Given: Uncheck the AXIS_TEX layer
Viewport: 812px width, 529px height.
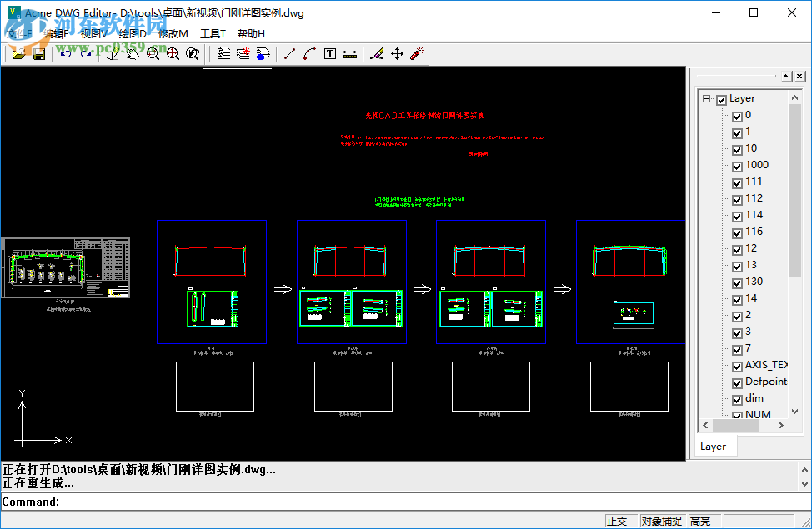Looking at the screenshot, I should coord(737,365).
